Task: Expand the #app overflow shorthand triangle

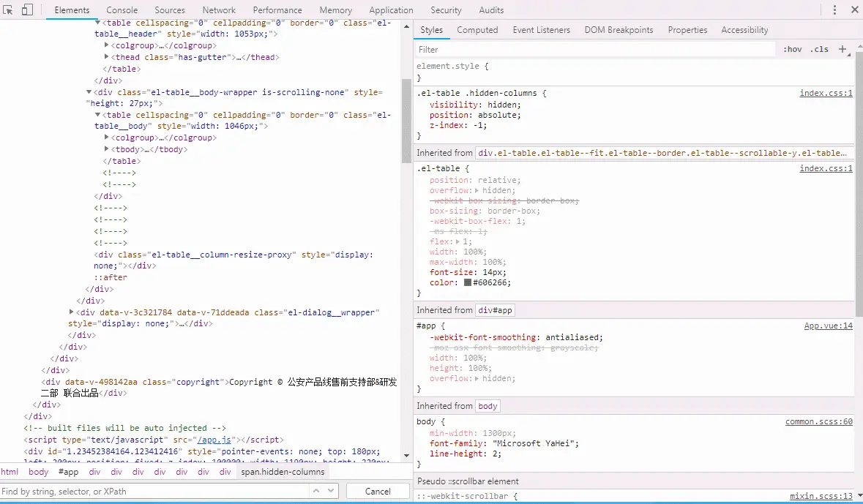Action: click(477, 379)
